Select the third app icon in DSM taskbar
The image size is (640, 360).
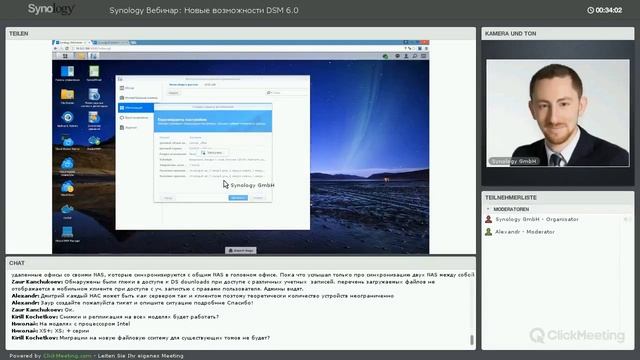(93, 56)
